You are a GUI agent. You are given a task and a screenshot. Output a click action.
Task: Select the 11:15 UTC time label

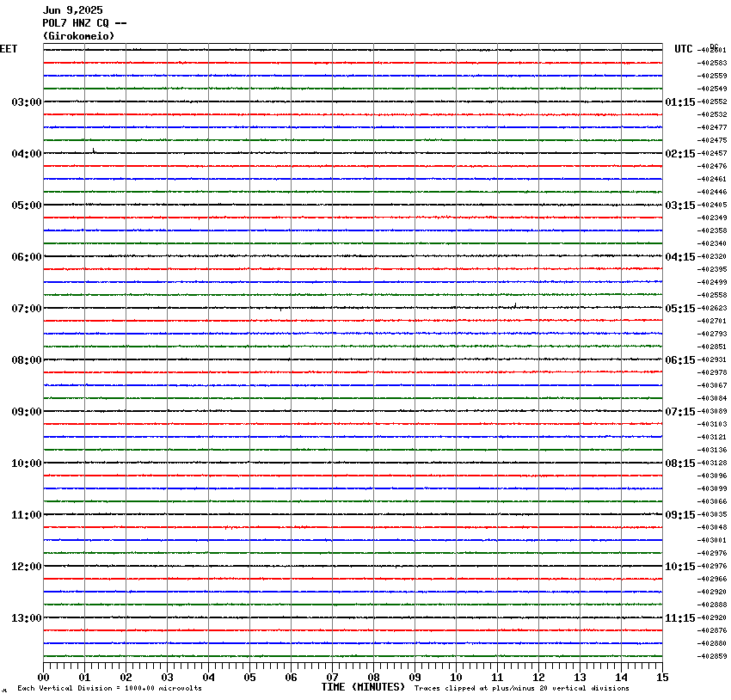pyautogui.click(x=680, y=618)
